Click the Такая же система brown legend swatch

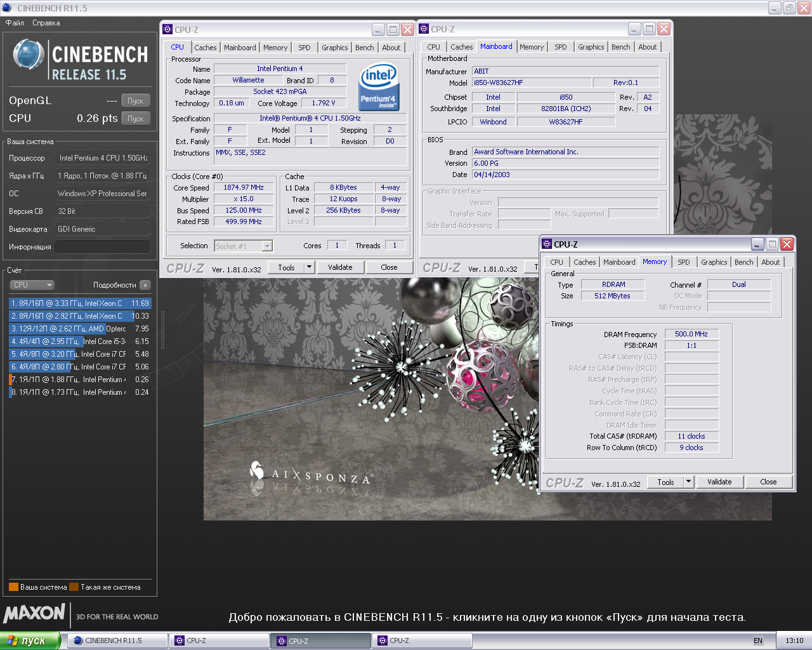tap(74, 587)
